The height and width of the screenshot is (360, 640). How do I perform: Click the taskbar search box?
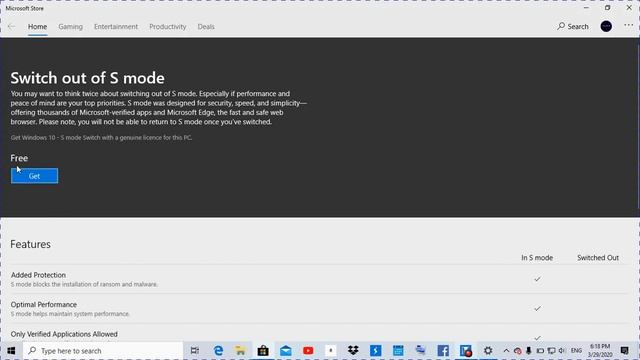pyautogui.click(x=103, y=351)
